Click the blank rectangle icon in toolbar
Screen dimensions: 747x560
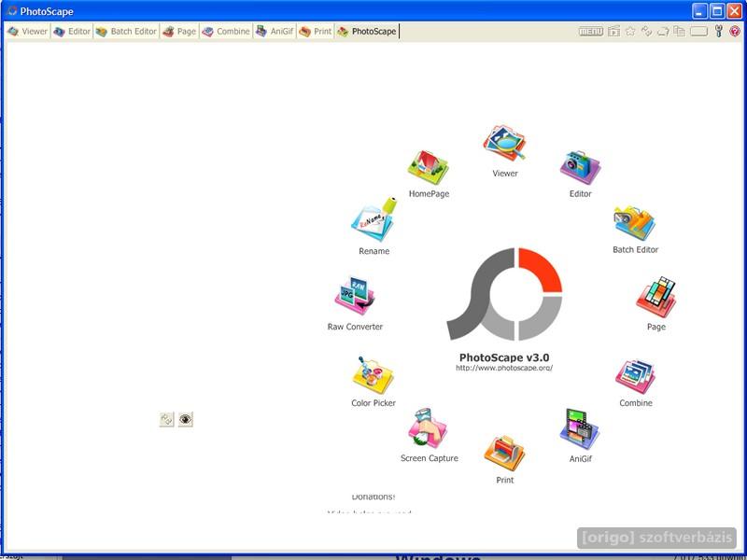(698, 32)
